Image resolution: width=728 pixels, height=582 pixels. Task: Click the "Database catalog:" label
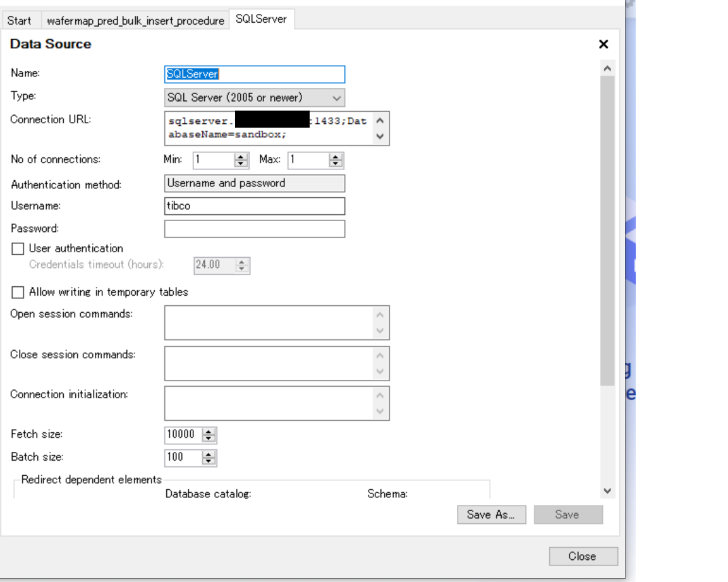[208, 494]
